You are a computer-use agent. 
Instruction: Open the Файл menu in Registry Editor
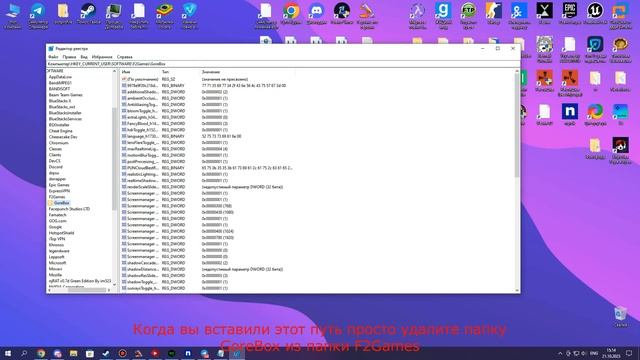pos(53,57)
